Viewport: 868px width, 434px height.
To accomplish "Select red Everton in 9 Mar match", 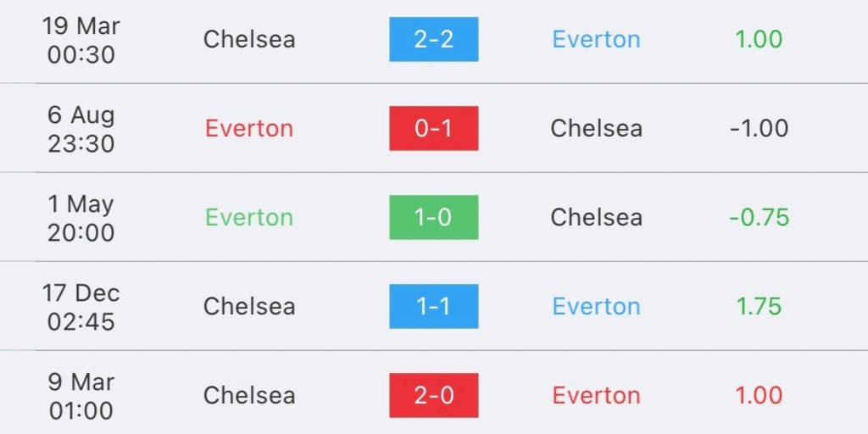I will [596, 395].
